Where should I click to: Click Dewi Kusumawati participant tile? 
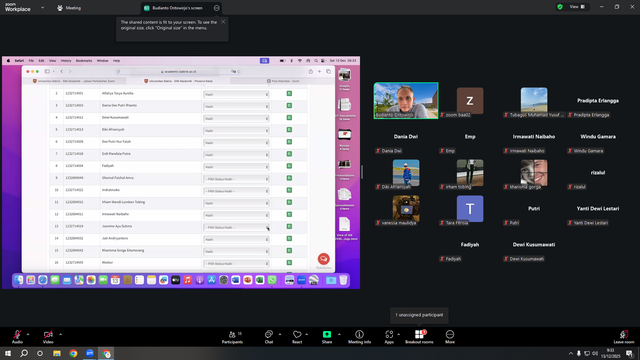[x=534, y=244]
